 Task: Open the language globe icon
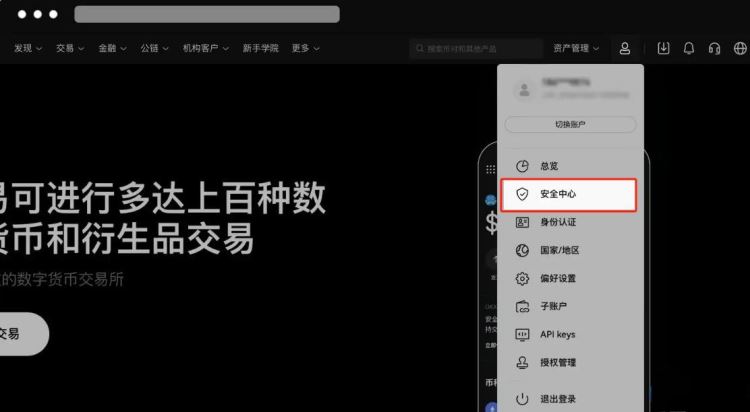[x=740, y=48]
